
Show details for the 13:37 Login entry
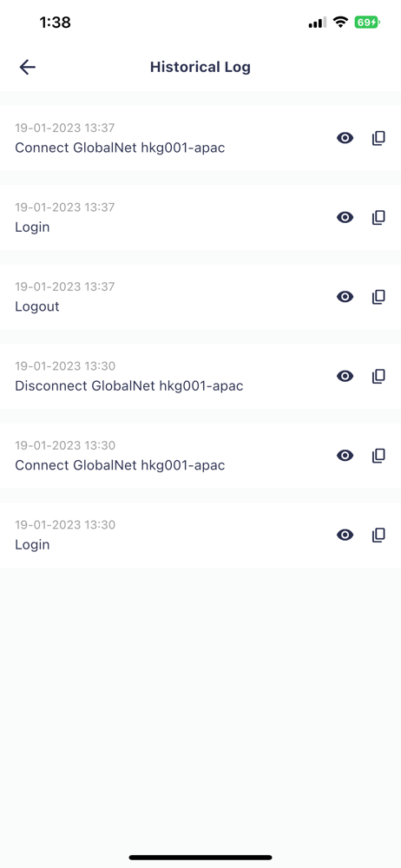[345, 218]
